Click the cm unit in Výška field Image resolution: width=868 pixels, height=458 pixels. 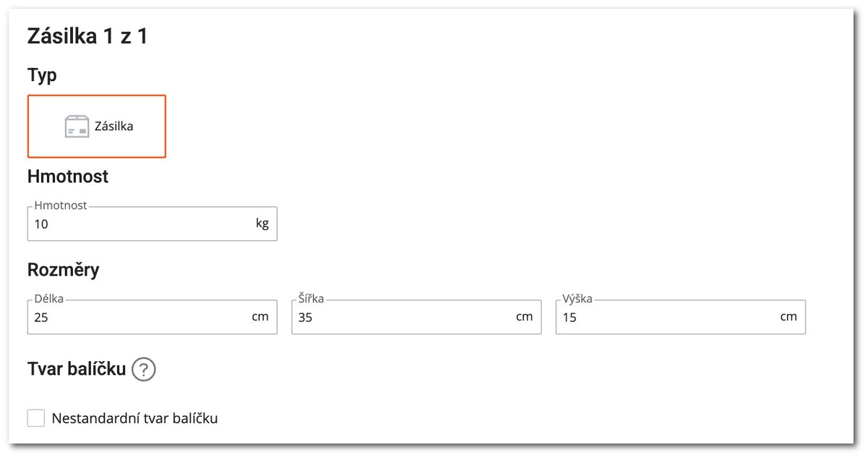tap(788, 316)
